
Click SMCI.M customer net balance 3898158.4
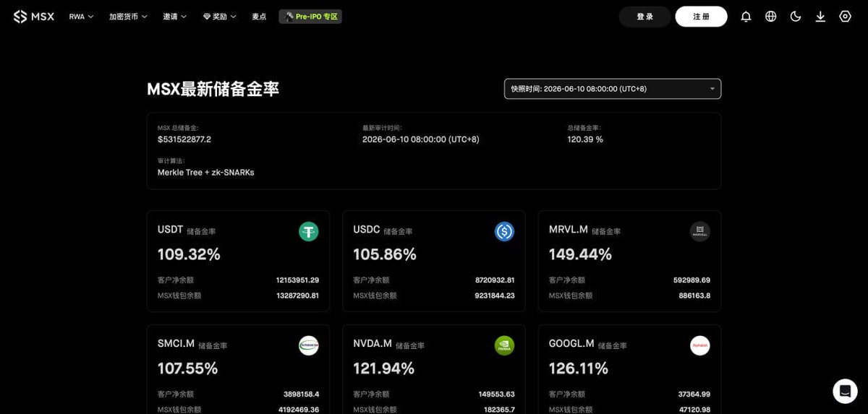click(301, 394)
